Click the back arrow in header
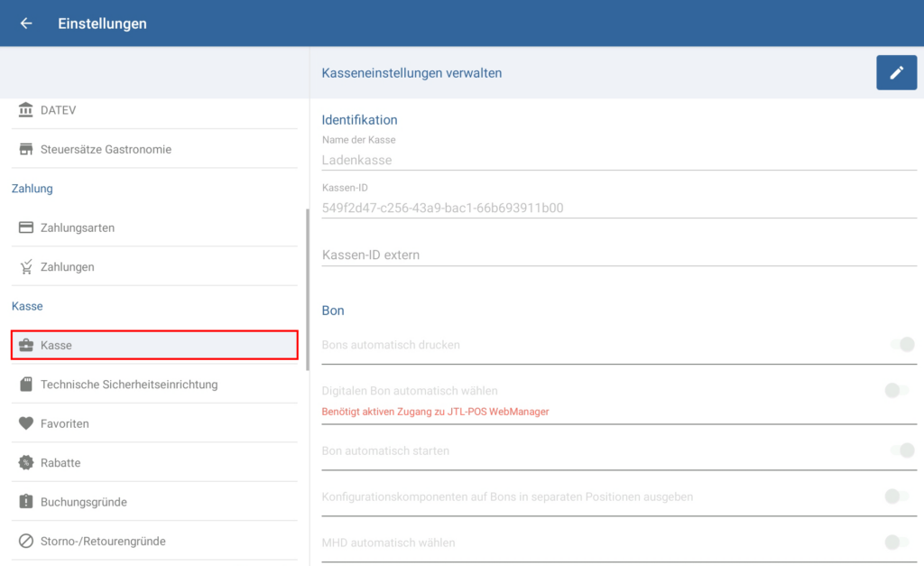 point(26,23)
